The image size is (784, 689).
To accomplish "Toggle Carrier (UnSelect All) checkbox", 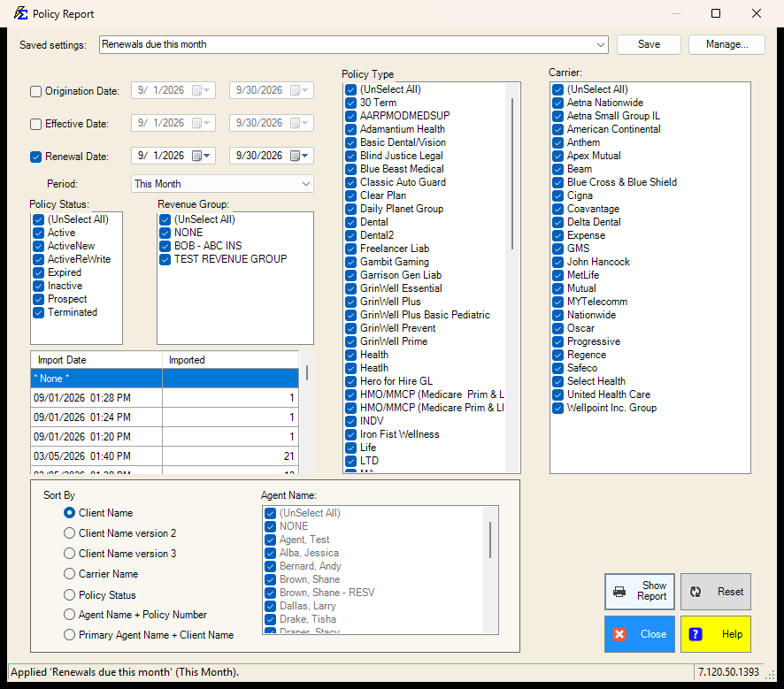I will (558, 90).
